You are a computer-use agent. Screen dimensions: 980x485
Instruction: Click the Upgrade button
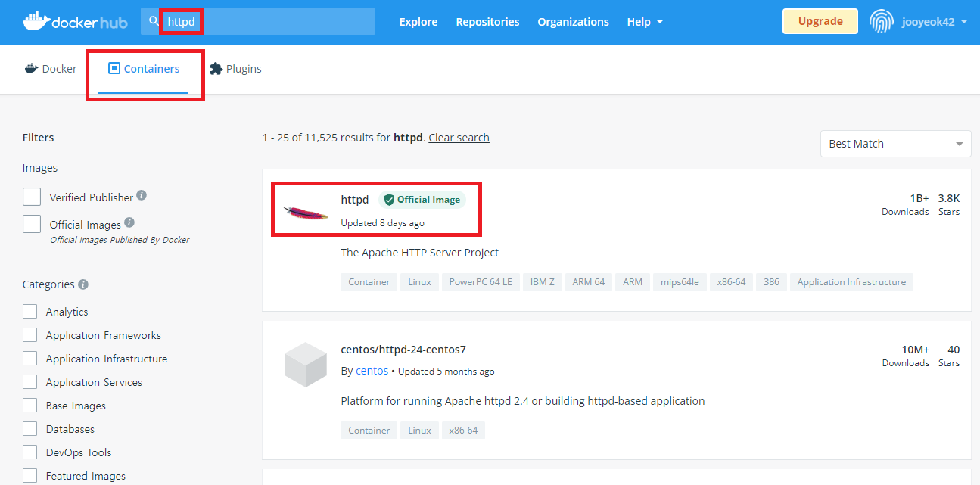(x=820, y=21)
